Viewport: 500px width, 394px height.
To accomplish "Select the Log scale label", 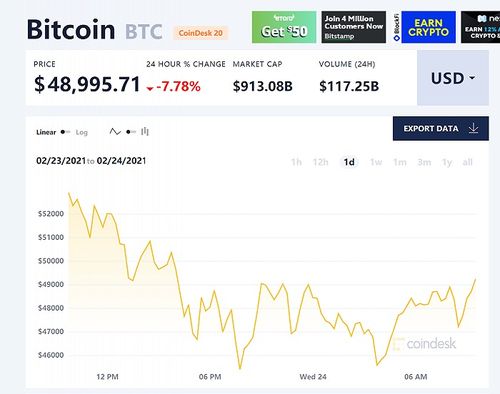I will coord(82,132).
